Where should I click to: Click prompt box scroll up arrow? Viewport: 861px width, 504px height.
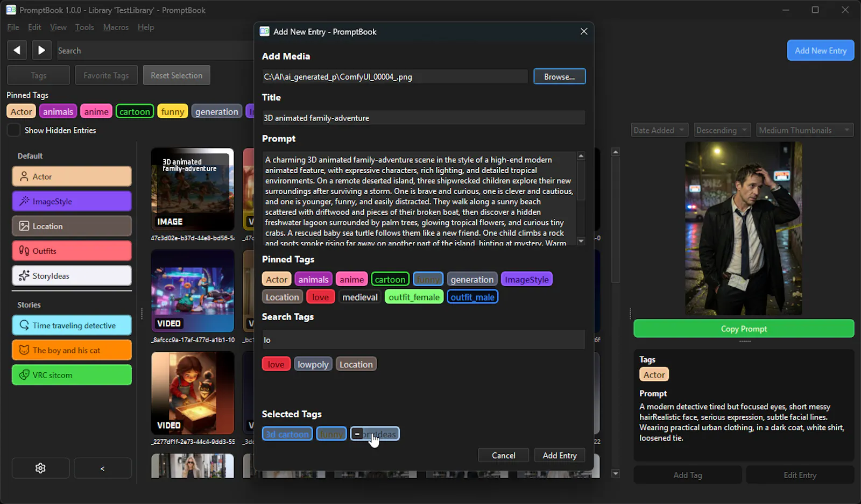point(581,156)
